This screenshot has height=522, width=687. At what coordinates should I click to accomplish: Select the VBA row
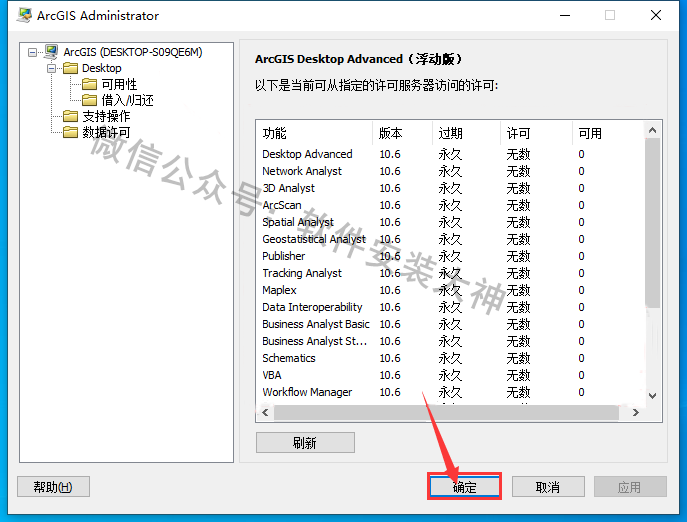tap(450, 375)
